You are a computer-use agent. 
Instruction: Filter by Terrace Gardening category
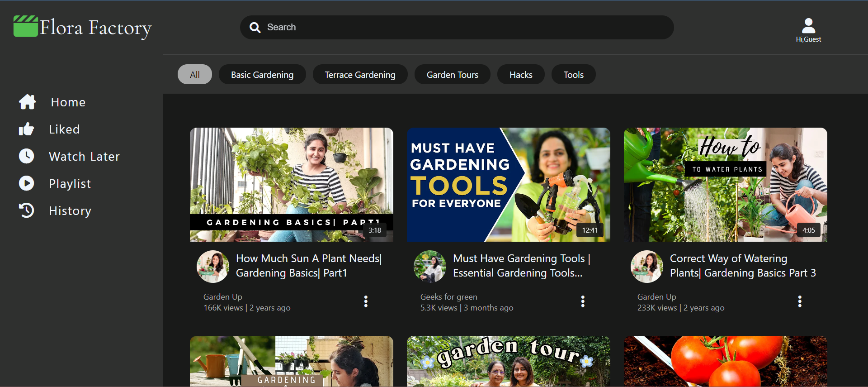point(360,75)
